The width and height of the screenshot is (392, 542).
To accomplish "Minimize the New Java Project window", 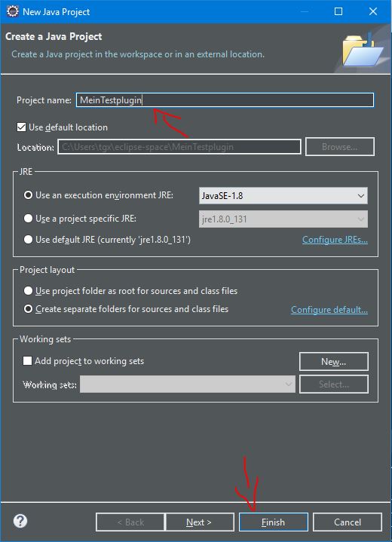I will (305, 11).
